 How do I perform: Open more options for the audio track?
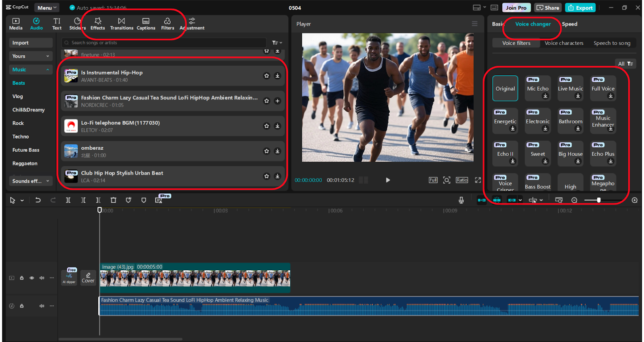coord(52,306)
